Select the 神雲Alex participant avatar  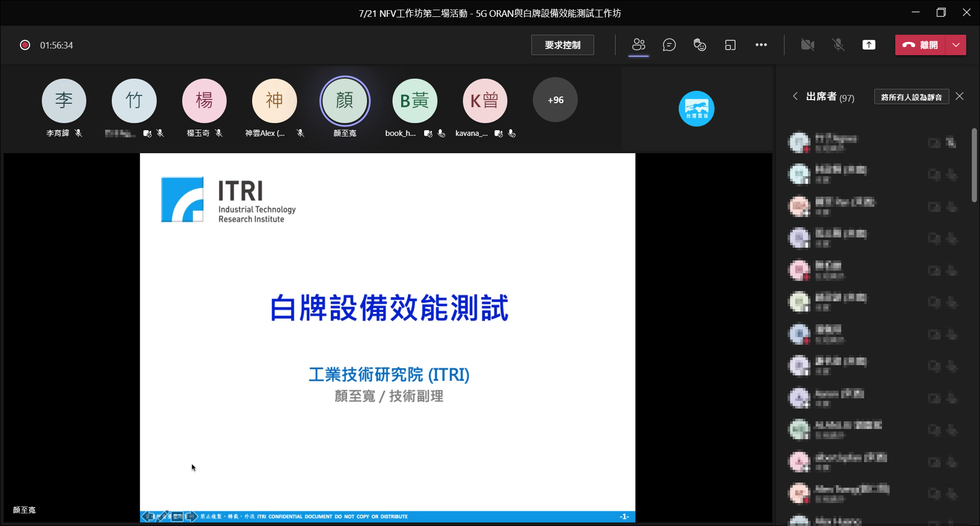[275, 101]
